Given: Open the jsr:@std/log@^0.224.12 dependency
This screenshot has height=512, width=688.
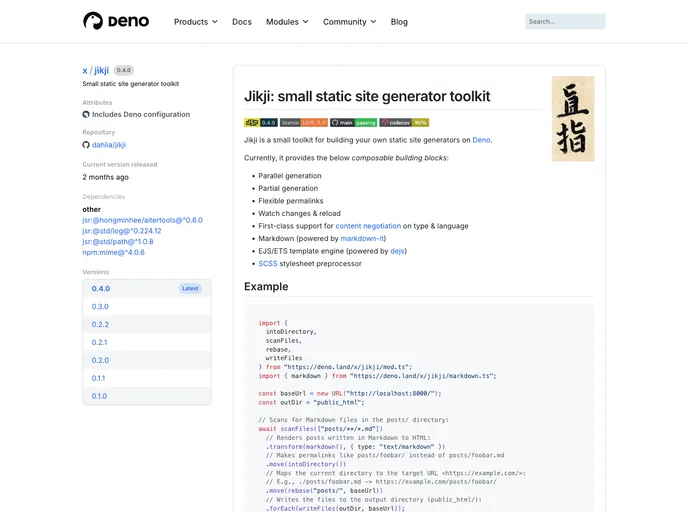Looking at the screenshot, I should (122, 231).
